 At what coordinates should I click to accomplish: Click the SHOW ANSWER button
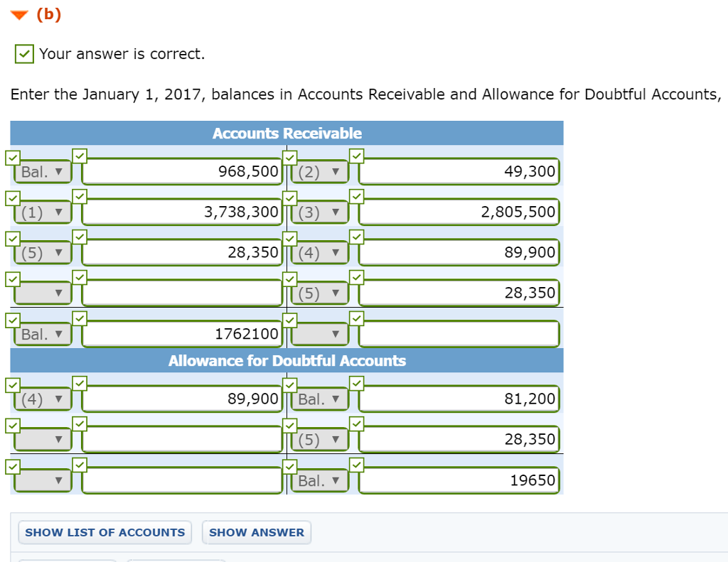tap(257, 532)
